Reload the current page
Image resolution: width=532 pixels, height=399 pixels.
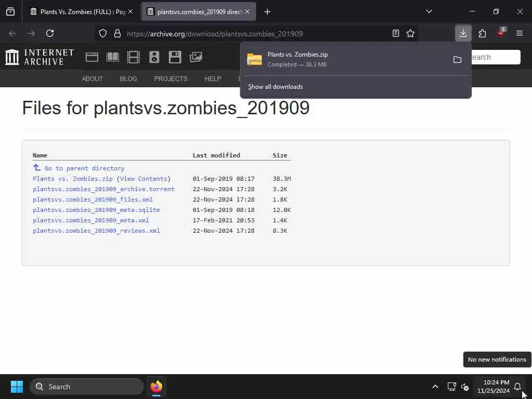[50, 33]
